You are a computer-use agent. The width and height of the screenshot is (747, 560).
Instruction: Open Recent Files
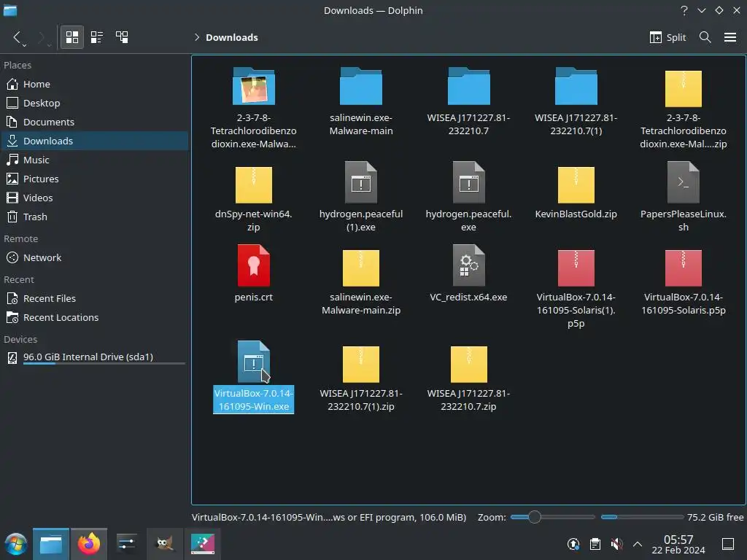point(94,298)
